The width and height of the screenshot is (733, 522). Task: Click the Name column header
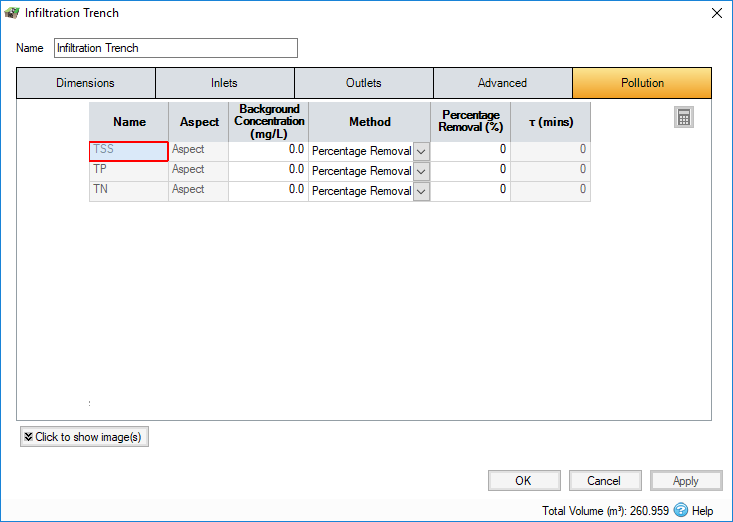(x=129, y=122)
